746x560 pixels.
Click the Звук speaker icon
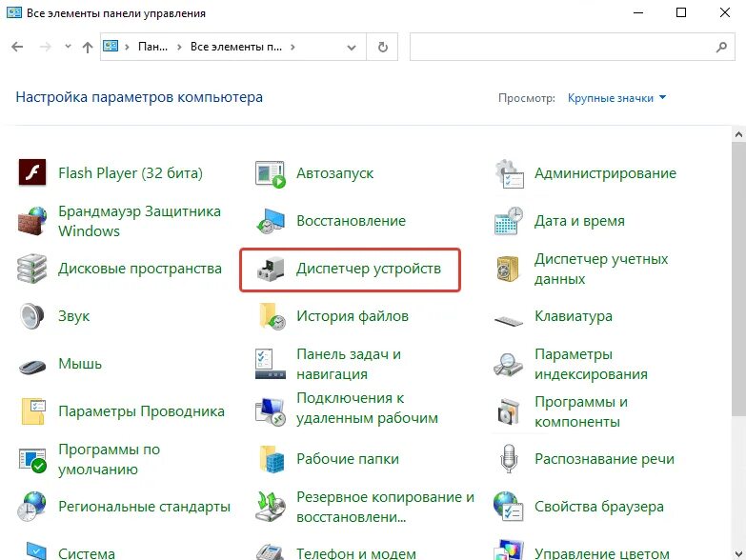(x=32, y=316)
